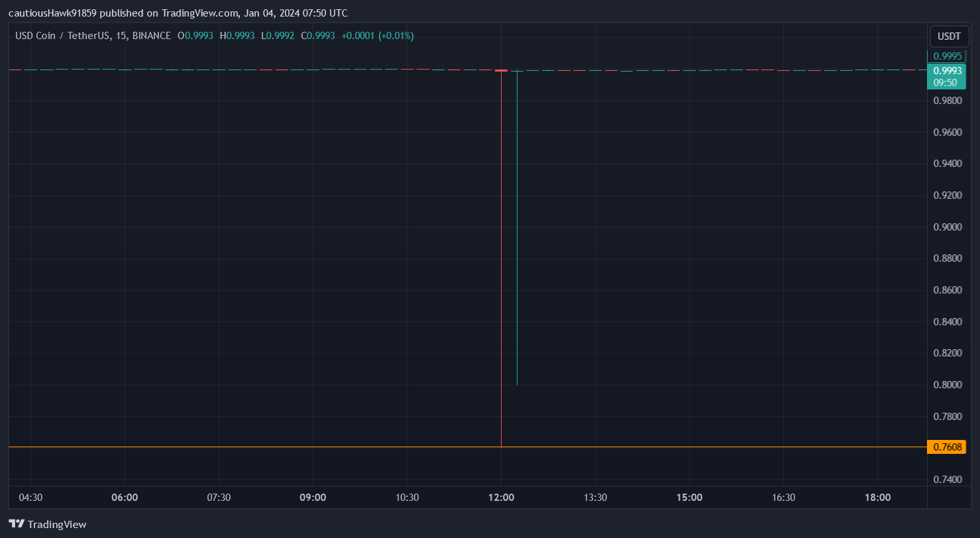Viewport: 980px width, 538px height.
Task: Click the 0.9000 price scale value
Action: click(x=946, y=227)
